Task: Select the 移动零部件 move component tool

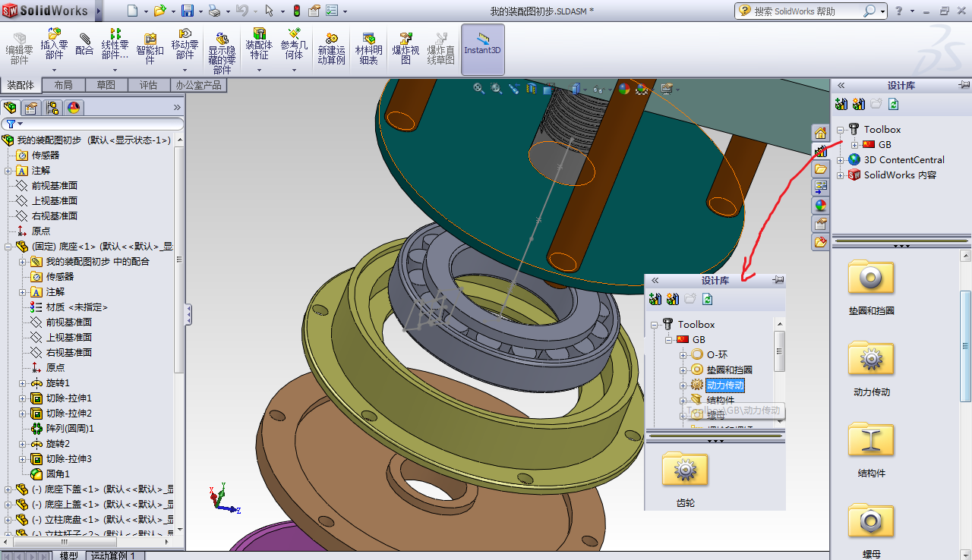Action: point(185,44)
